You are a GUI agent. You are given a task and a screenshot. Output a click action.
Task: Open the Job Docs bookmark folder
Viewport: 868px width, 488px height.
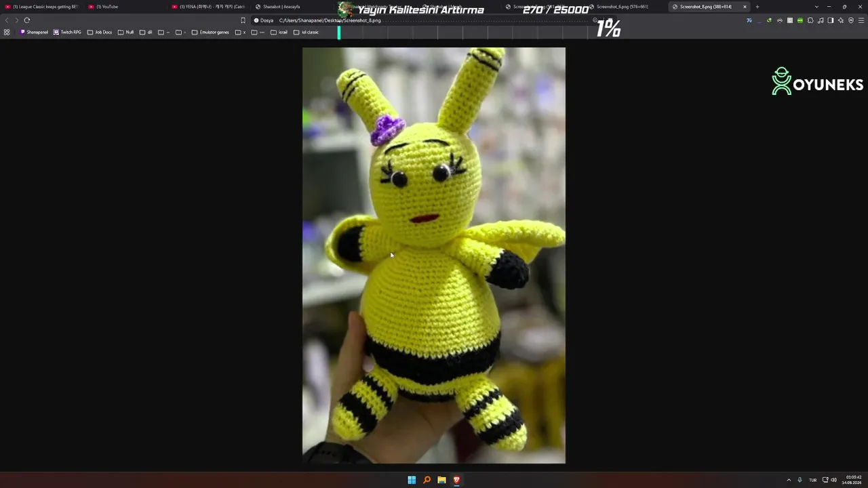[x=100, y=32]
